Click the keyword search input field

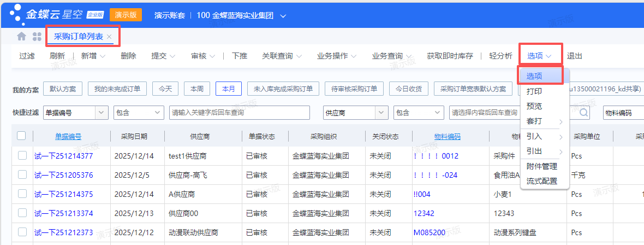[x=239, y=113]
